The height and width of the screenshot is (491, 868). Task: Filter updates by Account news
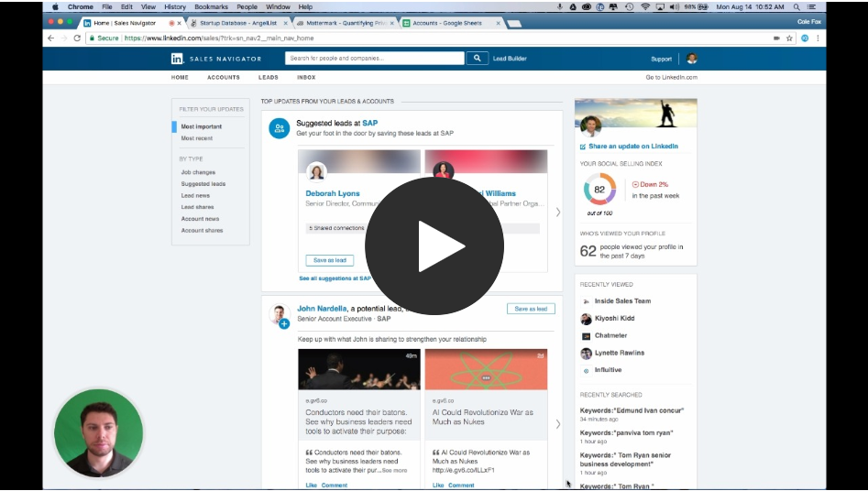[200, 219]
